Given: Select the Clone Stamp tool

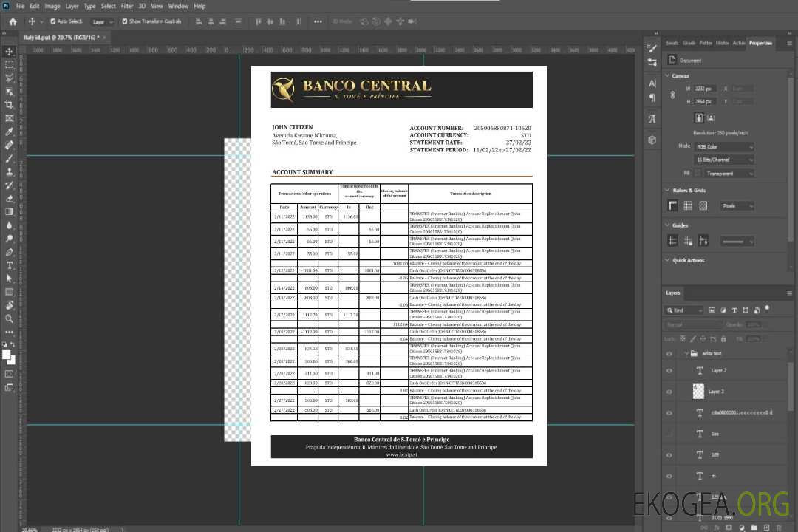Looking at the screenshot, I should [9, 172].
